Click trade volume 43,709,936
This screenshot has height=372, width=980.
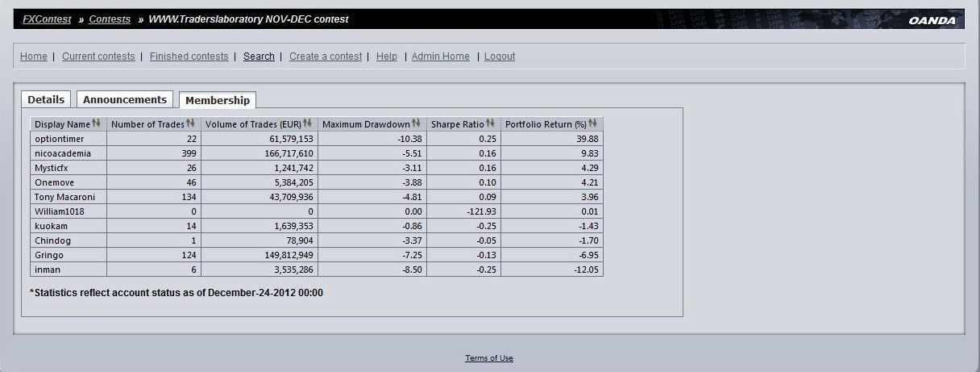coord(289,197)
